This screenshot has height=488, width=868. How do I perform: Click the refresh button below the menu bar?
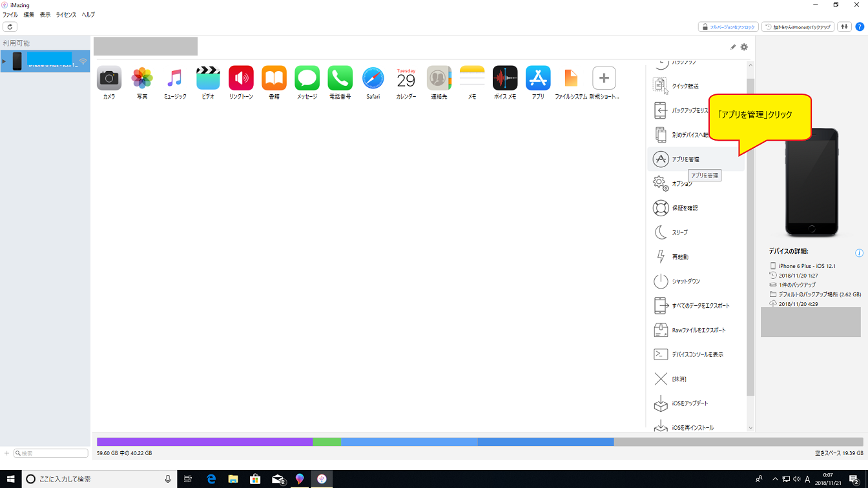tap(10, 27)
